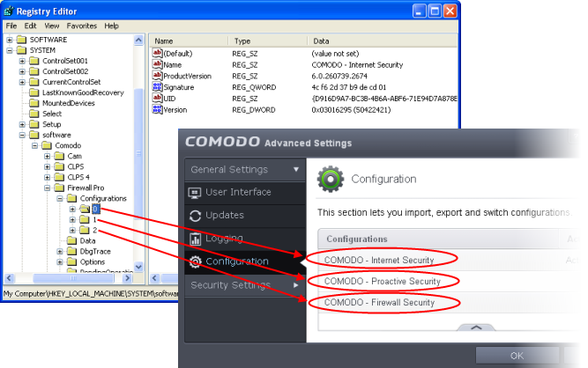Image resolution: width=588 pixels, height=368 pixels.
Task: Click the green Configuration gear icon
Action: (331, 180)
